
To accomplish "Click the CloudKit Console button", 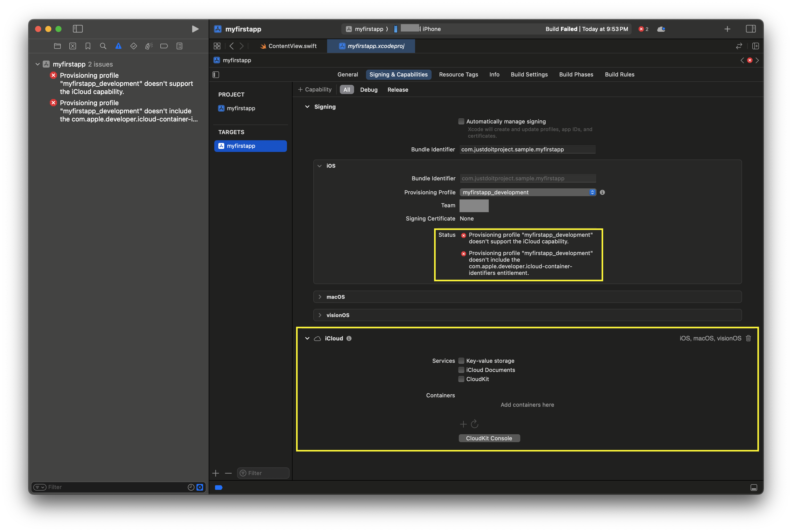I will (x=489, y=438).
